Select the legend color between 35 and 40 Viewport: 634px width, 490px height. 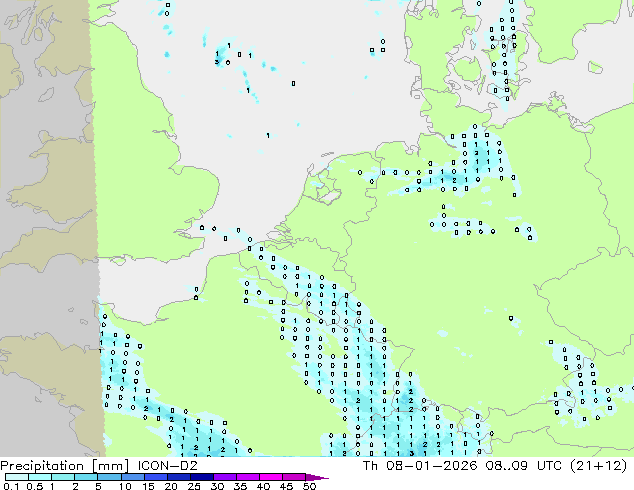coord(248,477)
